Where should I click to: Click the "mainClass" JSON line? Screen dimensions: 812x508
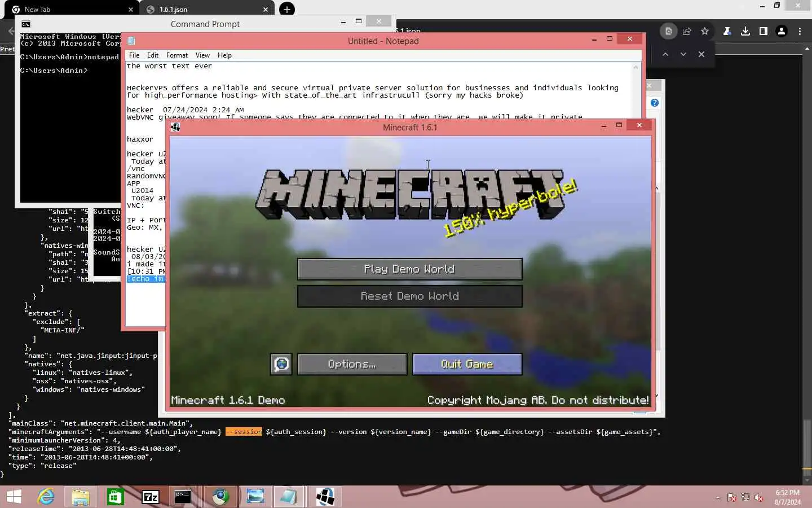pyautogui.click(x=100, y=423)
